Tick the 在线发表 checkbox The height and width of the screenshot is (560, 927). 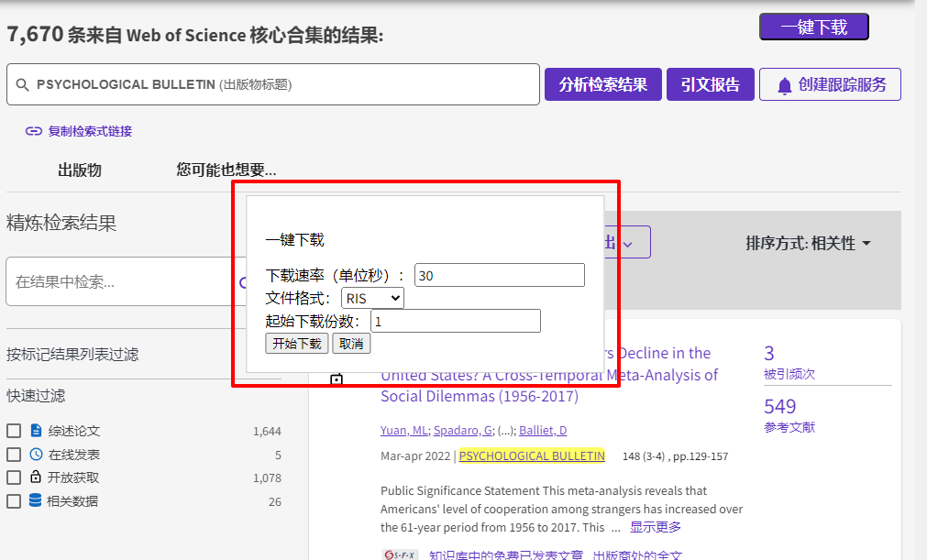click(x=14, y=455)
